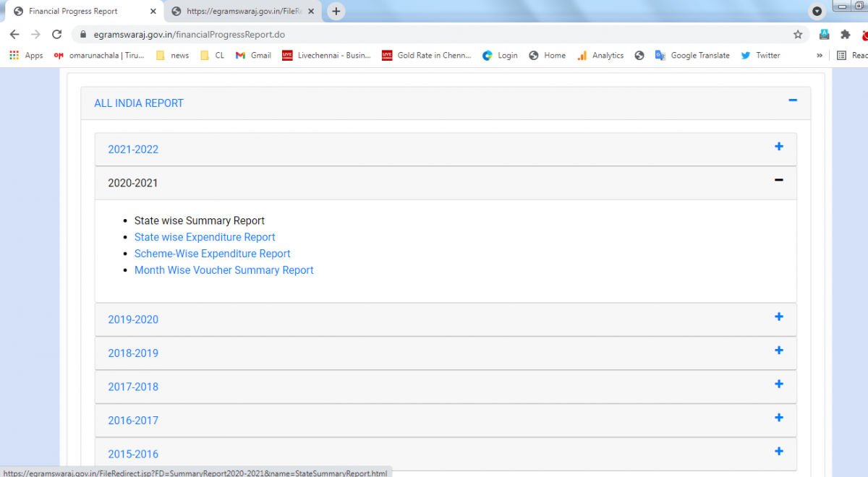This screenshot has height=477, width=868.
Task: Switch to the second egramswaraj FileRedirect tab
Action: [239, 12]
